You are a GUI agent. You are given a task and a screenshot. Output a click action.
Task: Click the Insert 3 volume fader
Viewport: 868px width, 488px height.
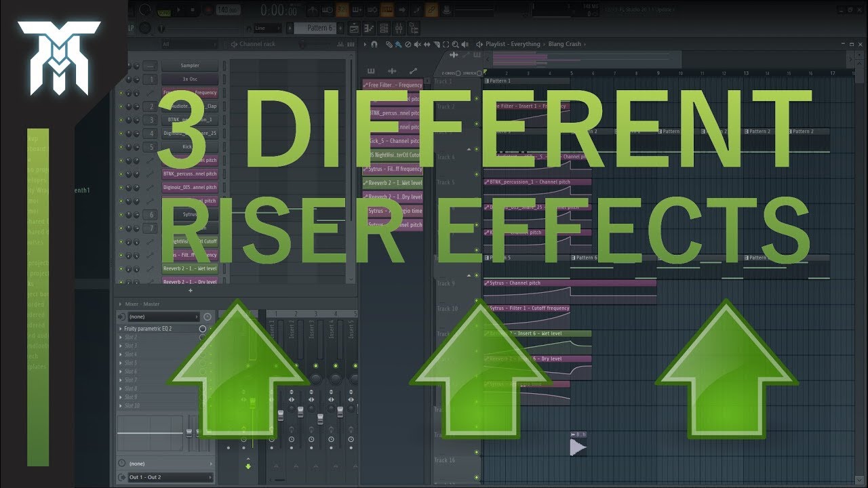coord(320,419)
